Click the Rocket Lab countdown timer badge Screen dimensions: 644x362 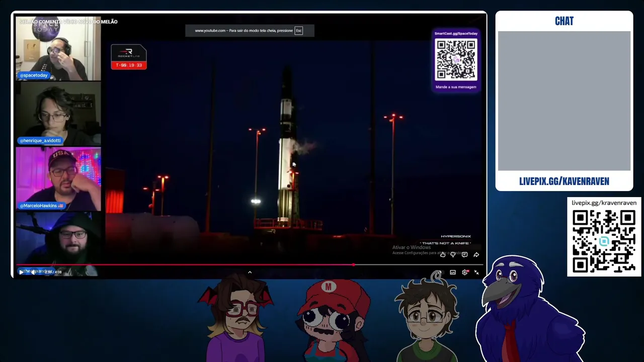(x=129, y=57)
